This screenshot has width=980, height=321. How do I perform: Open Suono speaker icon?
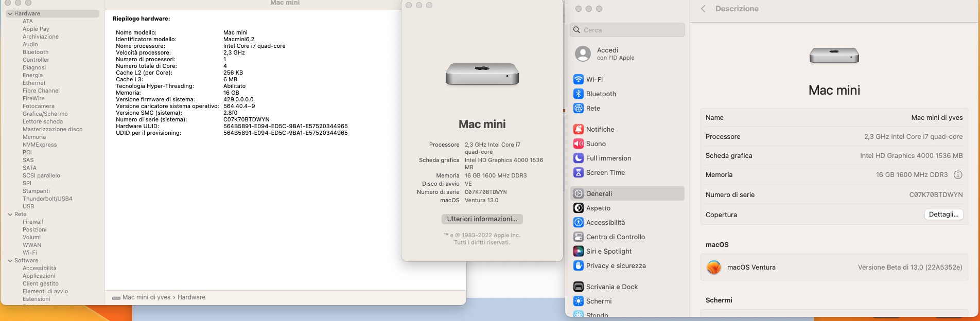pos(579,144)
